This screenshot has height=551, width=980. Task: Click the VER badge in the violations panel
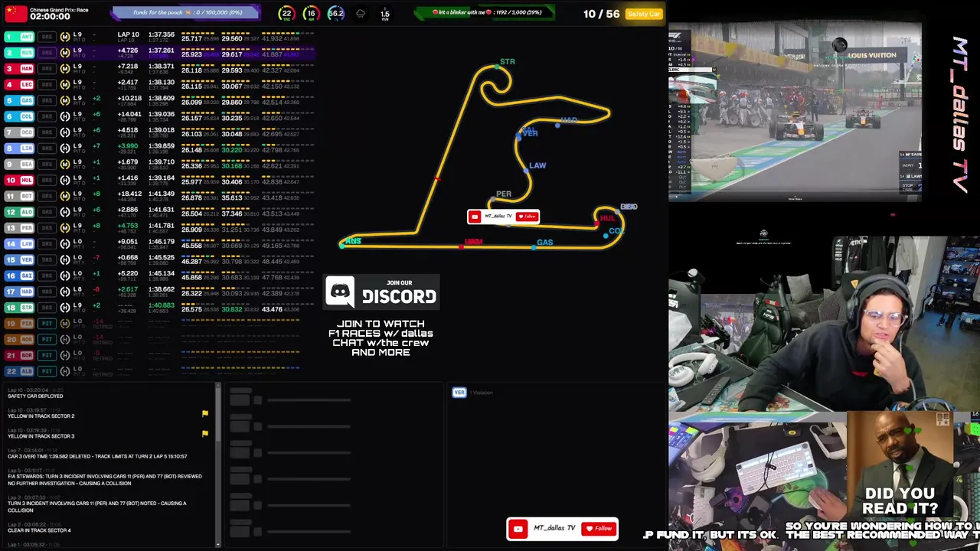(x=459, y=393)
